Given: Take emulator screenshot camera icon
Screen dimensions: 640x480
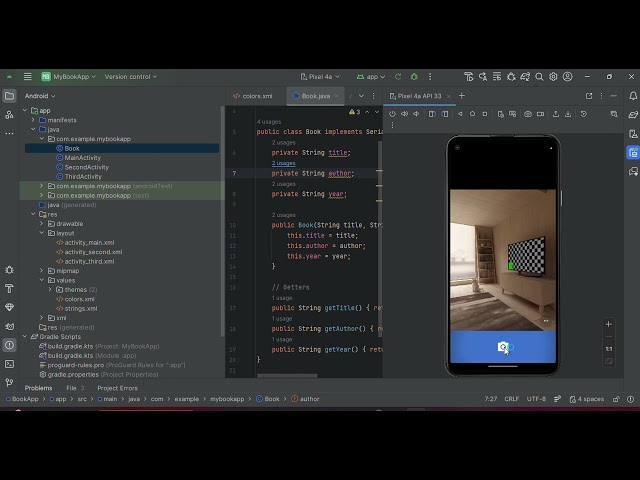Looking at the screenshot, I should point(528,114).
